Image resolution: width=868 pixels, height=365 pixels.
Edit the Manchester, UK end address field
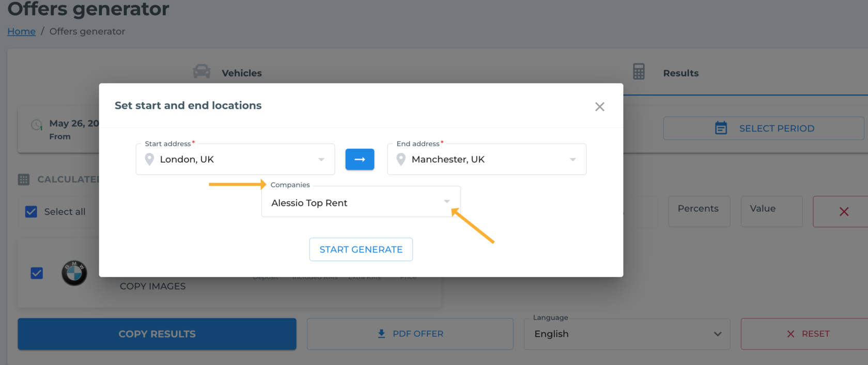pos(487,159)
